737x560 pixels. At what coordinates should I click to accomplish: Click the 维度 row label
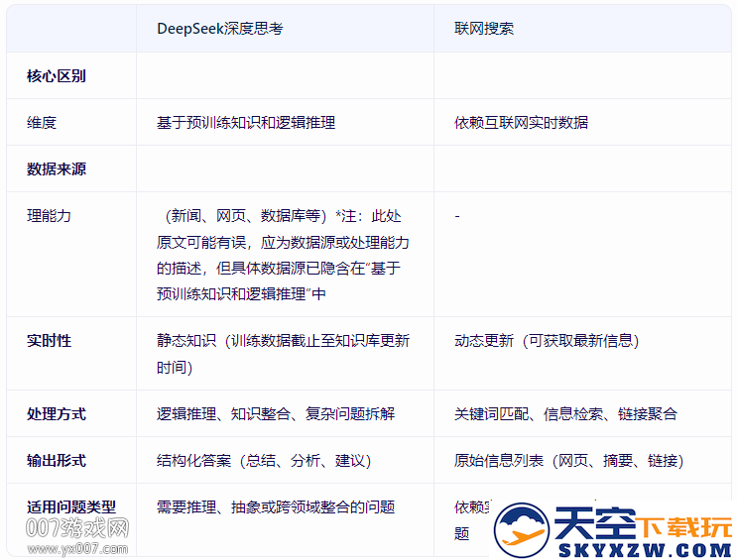(42, 123)
